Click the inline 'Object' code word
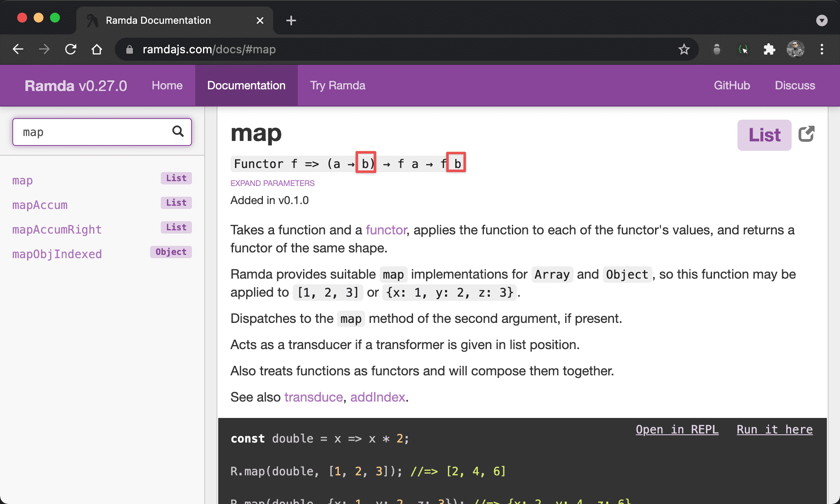Image resolution: width=840 pixels, height=504 pixels. coord(627,275)
